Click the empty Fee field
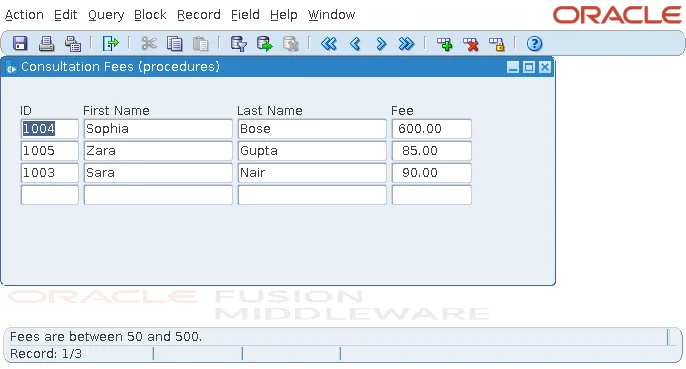 431,194
